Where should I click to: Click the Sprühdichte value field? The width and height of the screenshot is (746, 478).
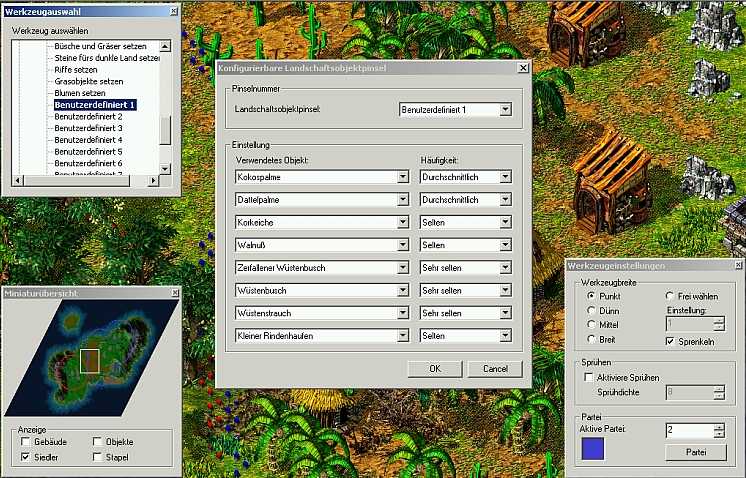(x=689, y=392)
